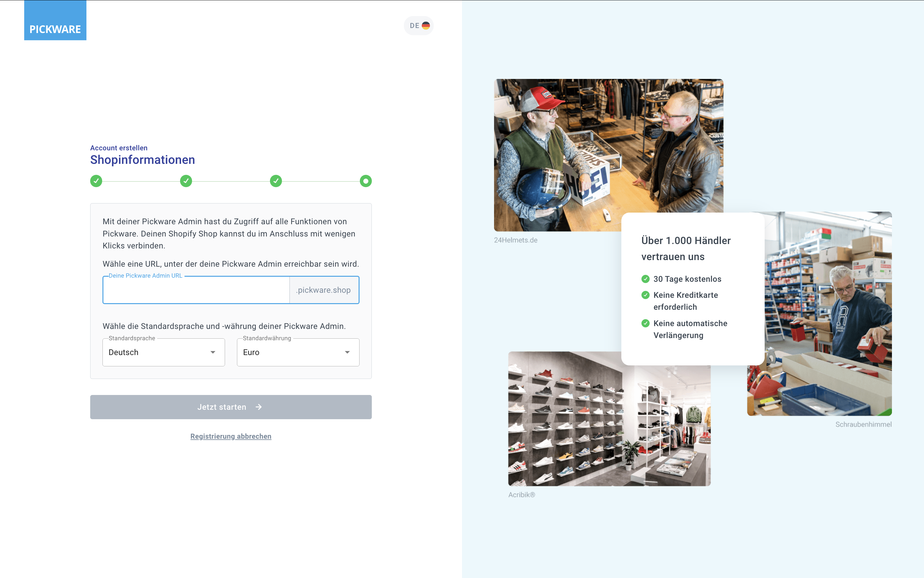Expand the Standardsprache dropdown arrow
The width and height of the screenshot is (924, 578).
[x=213, y=353]
